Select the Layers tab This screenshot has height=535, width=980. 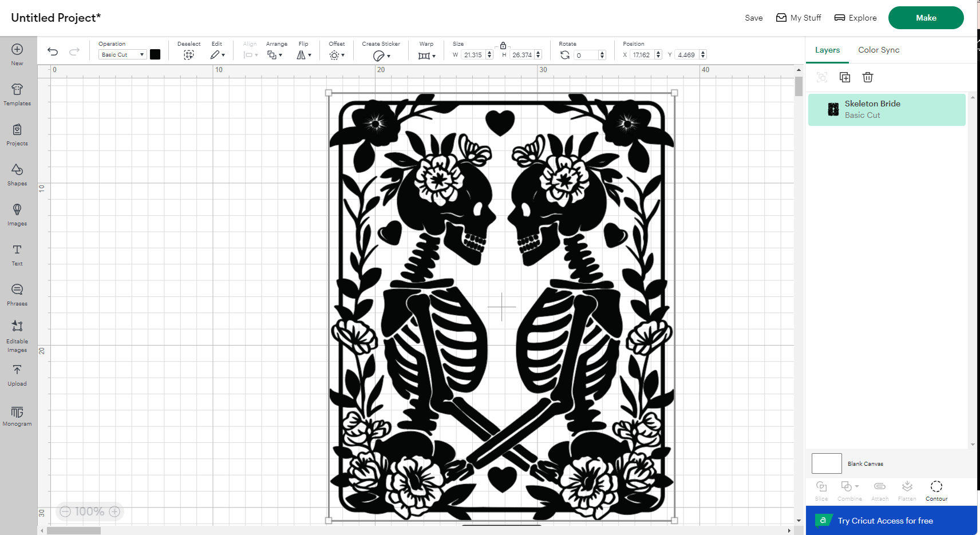(827, 50)
